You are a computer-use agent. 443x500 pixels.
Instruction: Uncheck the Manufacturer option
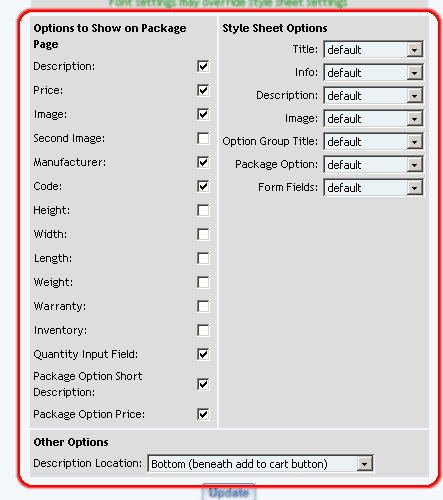(x=203, y=162)
